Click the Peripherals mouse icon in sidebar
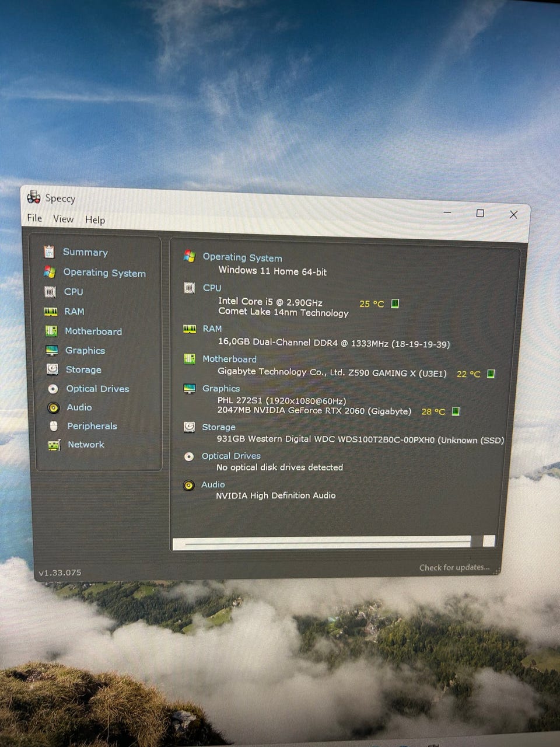Viewport: 560px width, 747px height. pyautogui.click(x=54, y=426)
